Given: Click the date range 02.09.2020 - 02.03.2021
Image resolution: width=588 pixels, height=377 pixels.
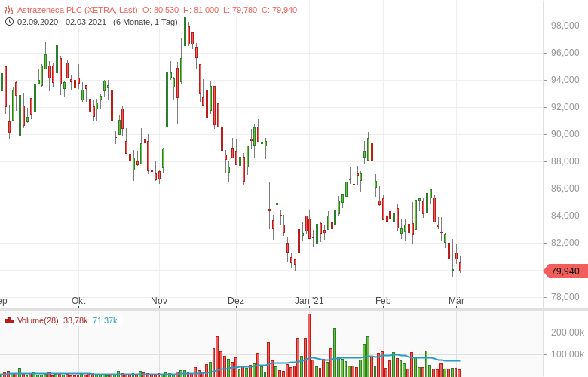Looking at the screenshot, I should coord(62,22).
